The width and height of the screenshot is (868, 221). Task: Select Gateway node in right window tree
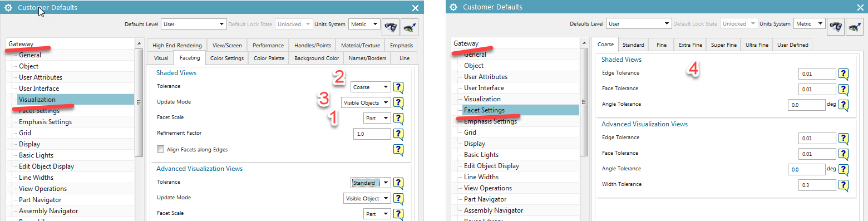click(x=466, y=43)
